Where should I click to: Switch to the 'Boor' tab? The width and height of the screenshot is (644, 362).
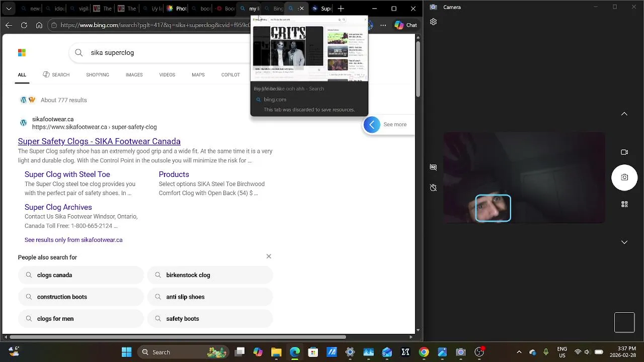[225, 9]
